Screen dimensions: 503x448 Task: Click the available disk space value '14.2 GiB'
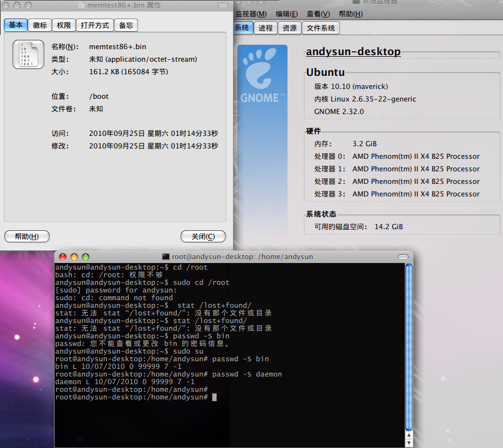click(388, 227)
